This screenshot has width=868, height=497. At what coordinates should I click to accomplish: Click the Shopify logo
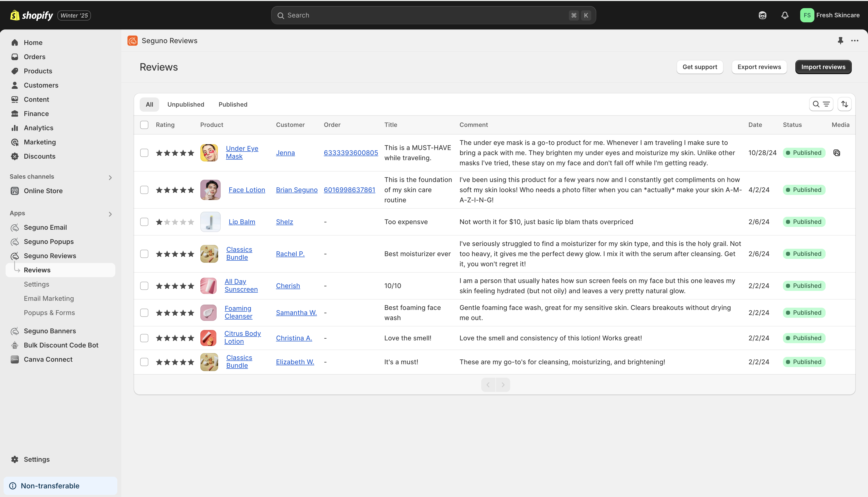click(x=31, y=15)
